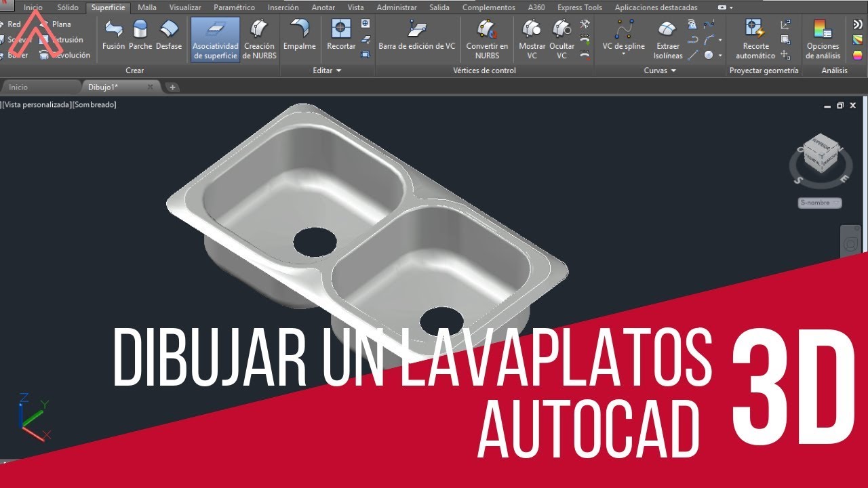Viewport: 868px width, 488px height.
Task: Click the remove control vertex icon
Action: coord(585,56)
